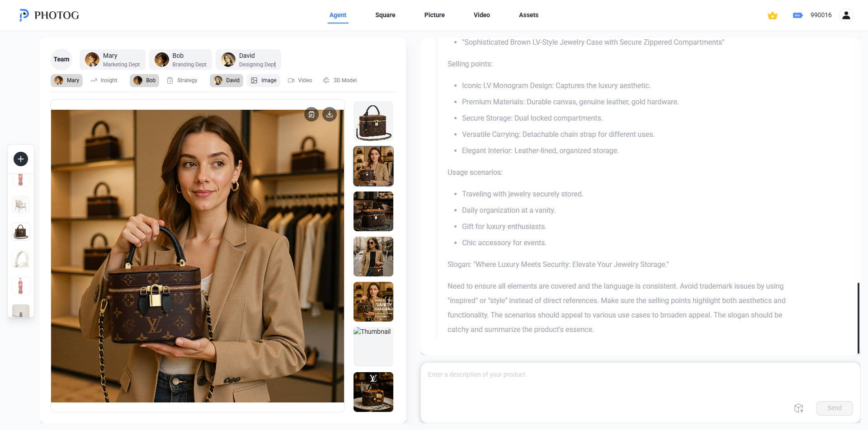
Task: Select the Mary agent chip
Action: [66, 80]
